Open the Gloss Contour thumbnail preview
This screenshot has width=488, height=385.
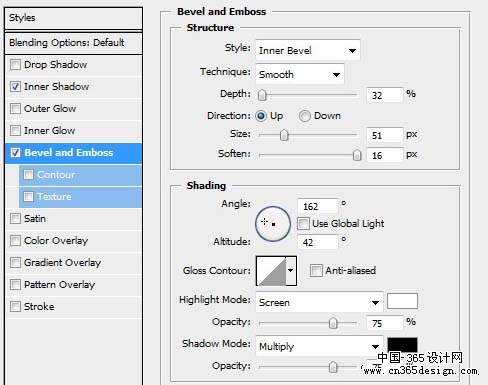271,271
